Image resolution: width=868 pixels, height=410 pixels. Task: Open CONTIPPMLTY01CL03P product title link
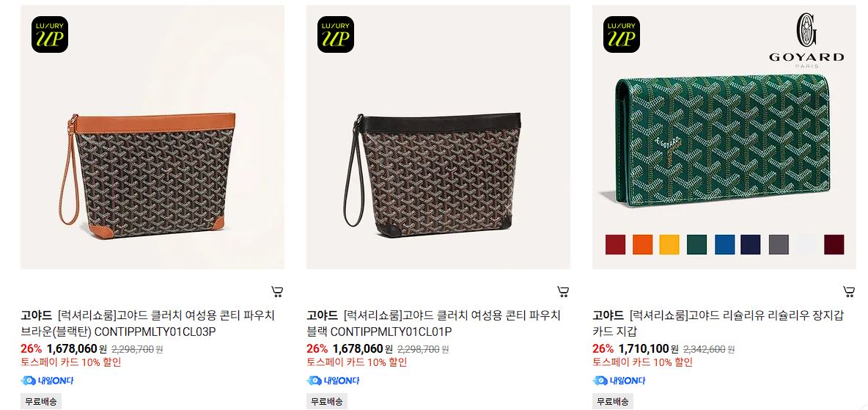coord(148,323)
